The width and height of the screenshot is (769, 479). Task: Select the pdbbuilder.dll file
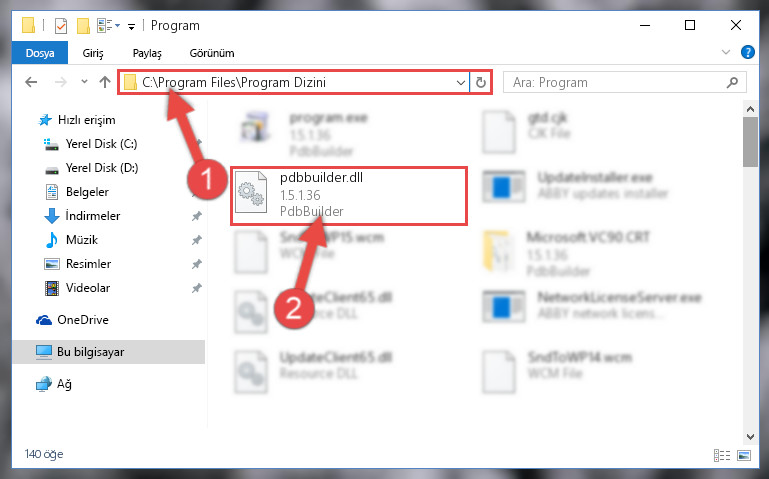[x=349, y=196]
